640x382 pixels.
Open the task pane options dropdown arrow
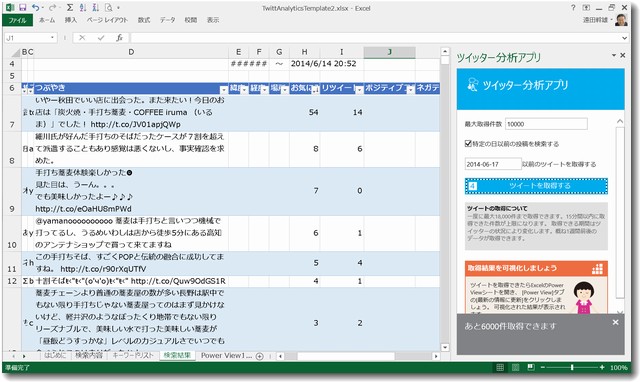click(613, 55)
